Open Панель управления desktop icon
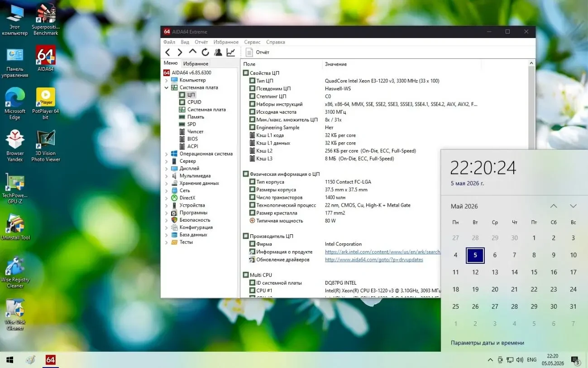The image size is (588, 368). 15,63
